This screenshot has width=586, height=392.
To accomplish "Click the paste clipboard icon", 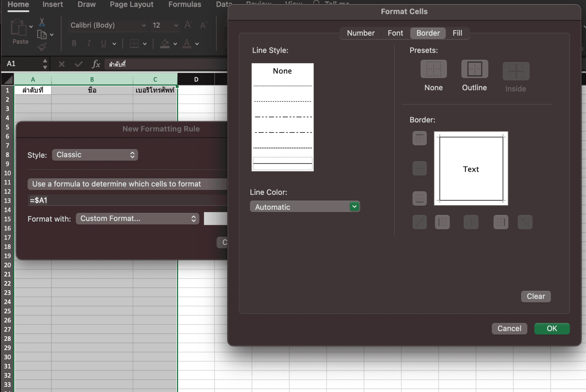I will (x=19, y=28).
